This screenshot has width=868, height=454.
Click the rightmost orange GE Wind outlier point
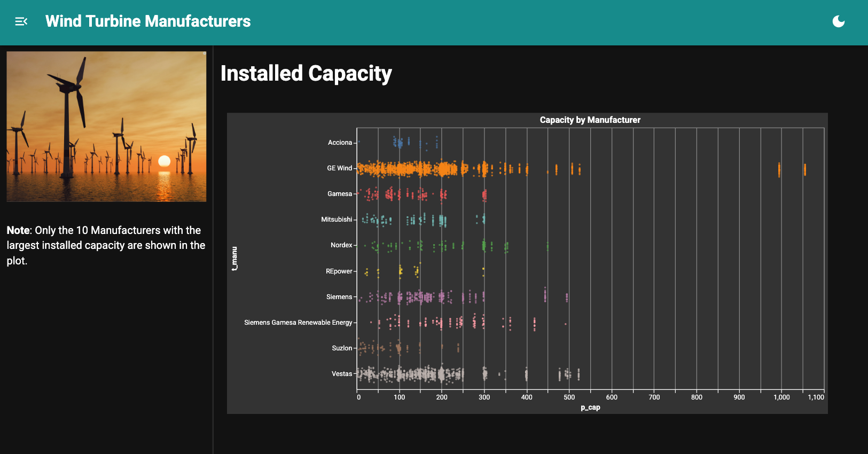coord(804,170)
